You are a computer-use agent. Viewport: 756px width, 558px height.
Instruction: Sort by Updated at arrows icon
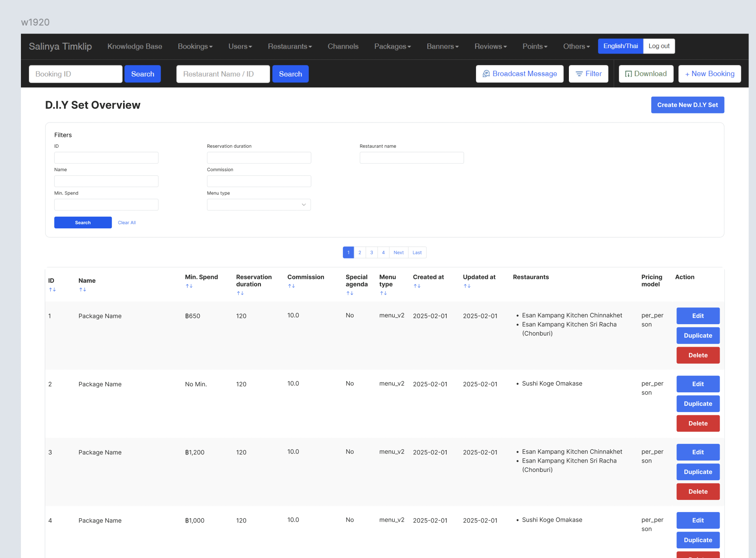click(x=467, y=286)
